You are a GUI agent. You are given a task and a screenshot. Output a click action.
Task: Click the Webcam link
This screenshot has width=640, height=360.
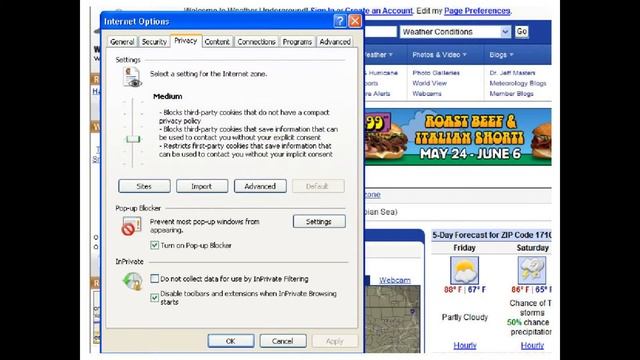pos(395,280)
